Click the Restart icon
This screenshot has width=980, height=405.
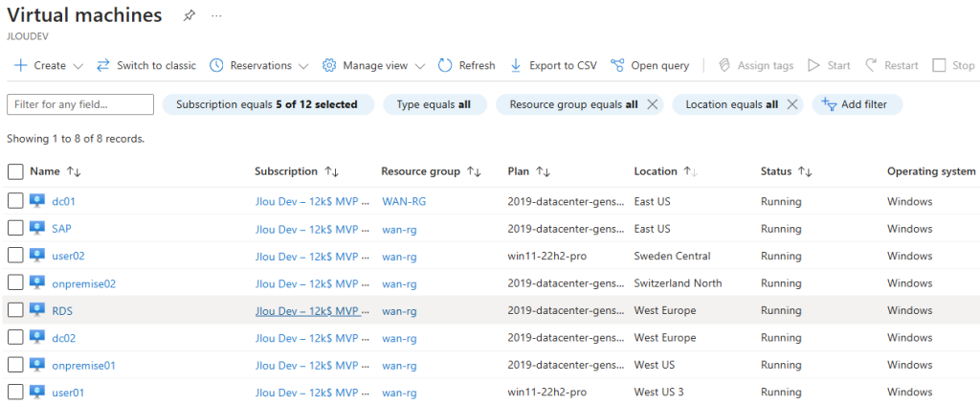point(871,66)
